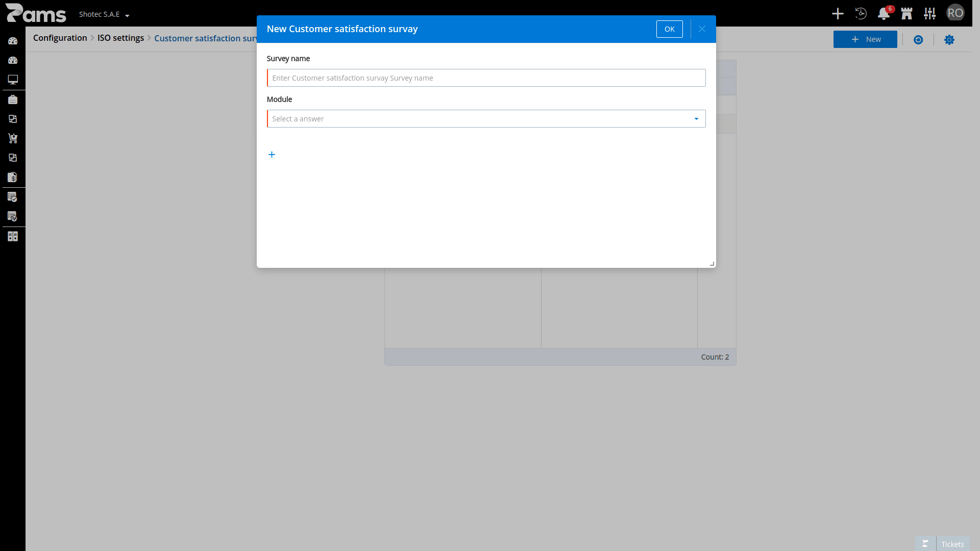This screenshot has width=980, height=551.
Task: Open the sliders settings icon in top bar
Action: 930,14
